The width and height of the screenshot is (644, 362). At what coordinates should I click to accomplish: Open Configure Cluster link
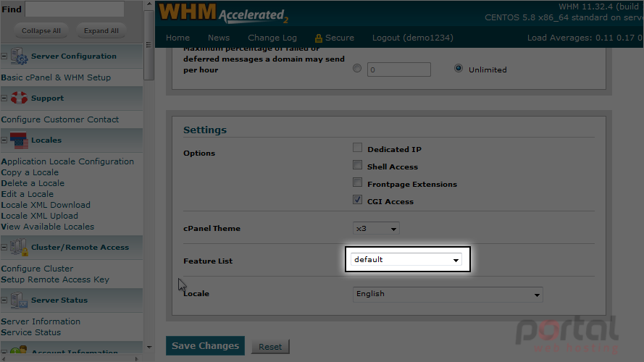click(37, 269)
